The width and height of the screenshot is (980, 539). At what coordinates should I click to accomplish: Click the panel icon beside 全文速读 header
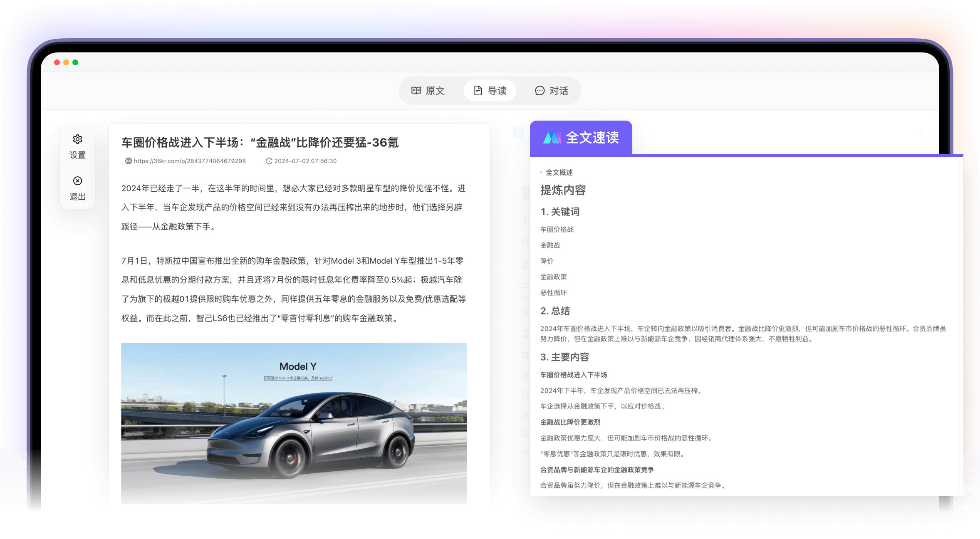pyautogui.click(x=518, y=133)
